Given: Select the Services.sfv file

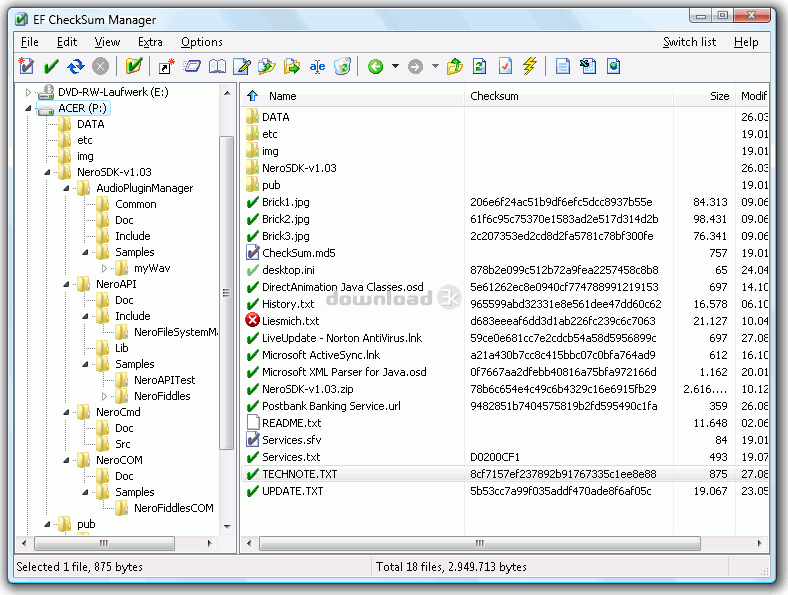Looking at the screenshot, I should [291, 440].
